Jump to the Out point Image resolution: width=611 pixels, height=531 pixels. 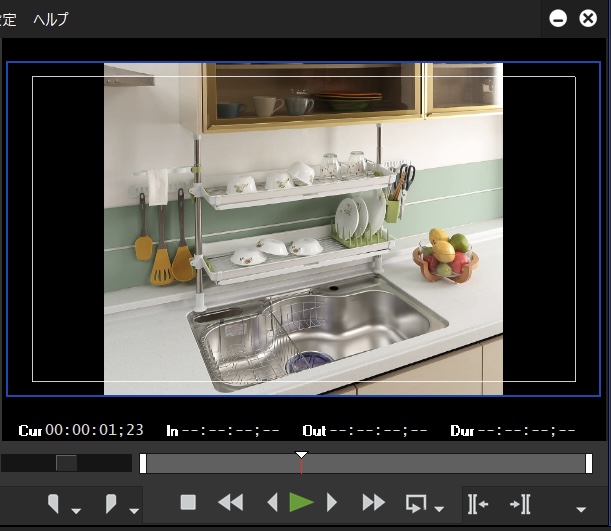tap(520, 503)
